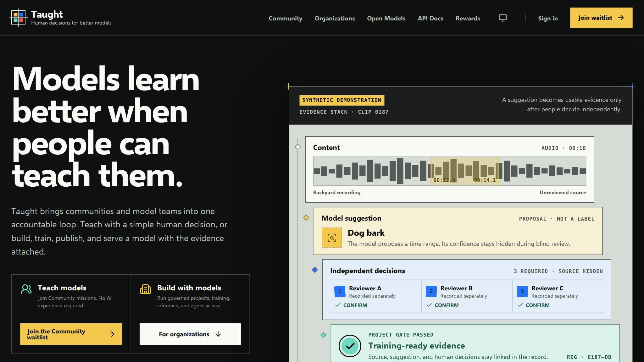Select the green Project gate diamond marker
Screen dimensions: 644x362
click(323, 335)
